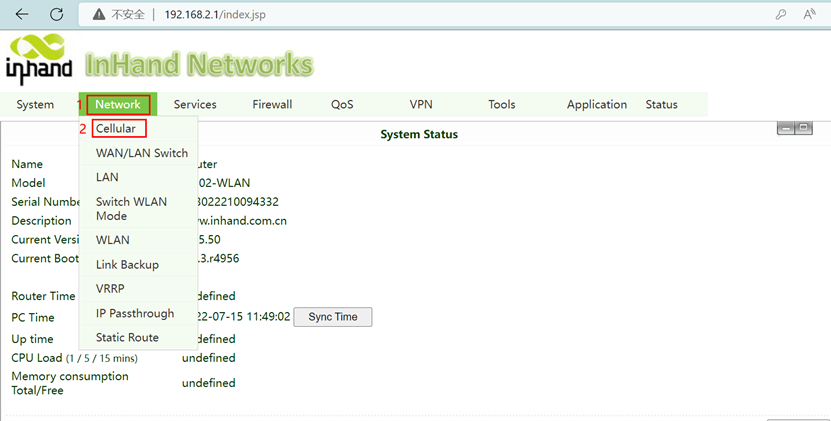Image resolution: width=831 pixels, height=421 pixels.
Task: Click the CPU Load label
Action: click(74, 358)
